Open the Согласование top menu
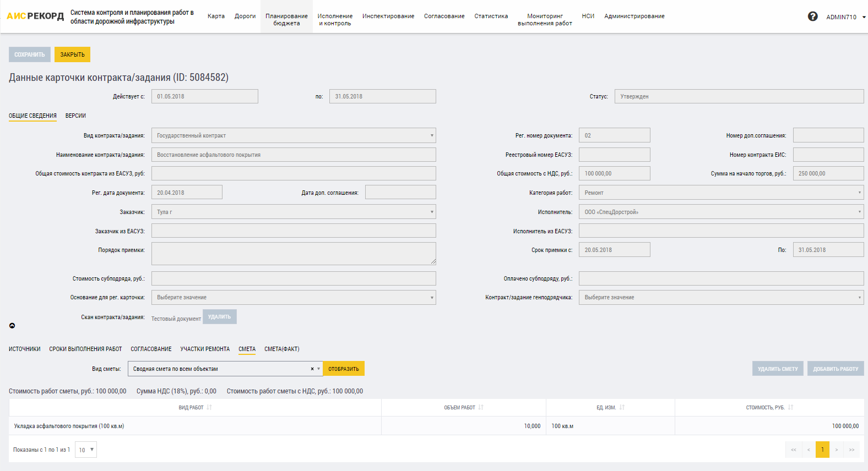Screen dimensions: 868x471 pos(444,17)
